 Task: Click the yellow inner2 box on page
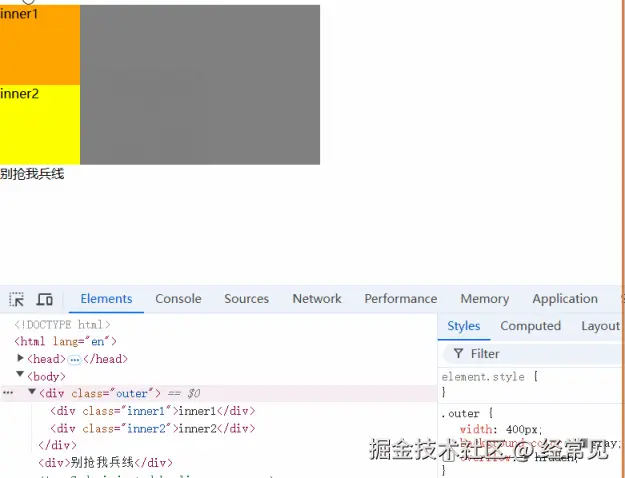pyautogui.click(x=40, y=124)
